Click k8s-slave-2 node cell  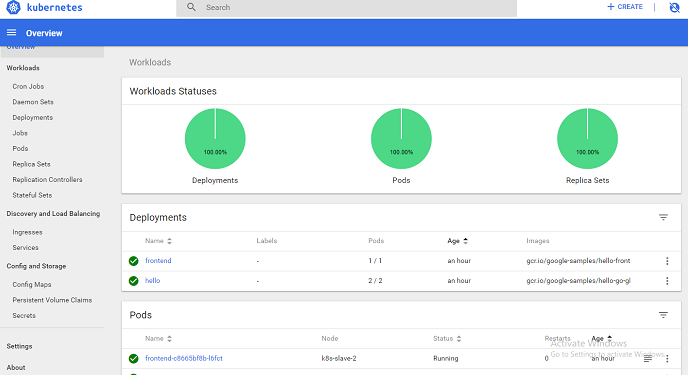[339, 358]
